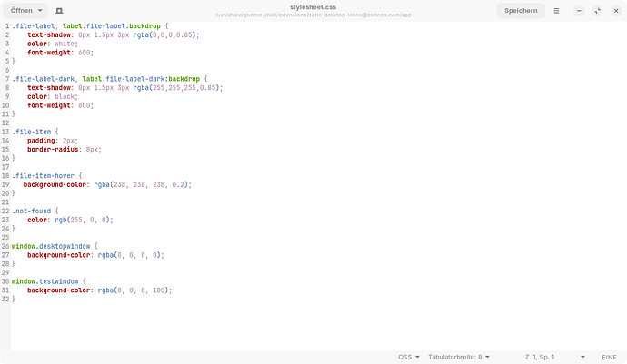627x364 pixels.
Task: Expand the CSS language selector in the status bar
Action: (x=409, y=357)
